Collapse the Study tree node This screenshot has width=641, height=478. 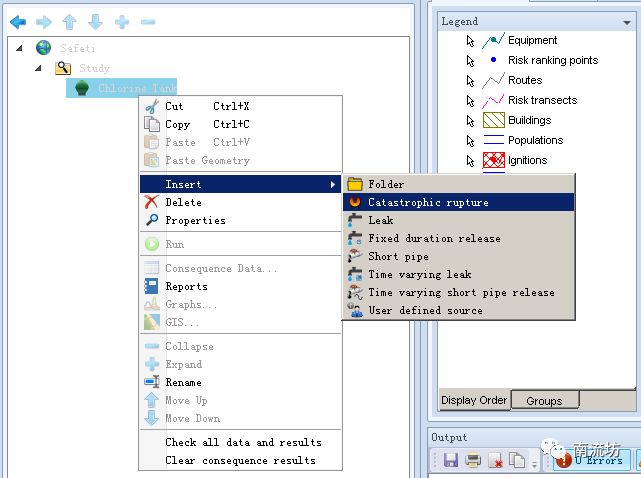tap(38, 68)
